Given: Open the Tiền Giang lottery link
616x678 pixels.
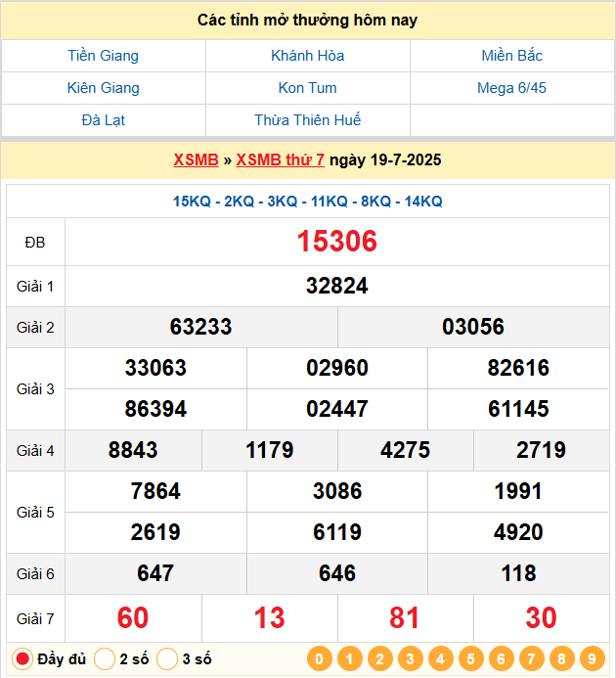Looking at the screenshot, I should pos(103,56).
